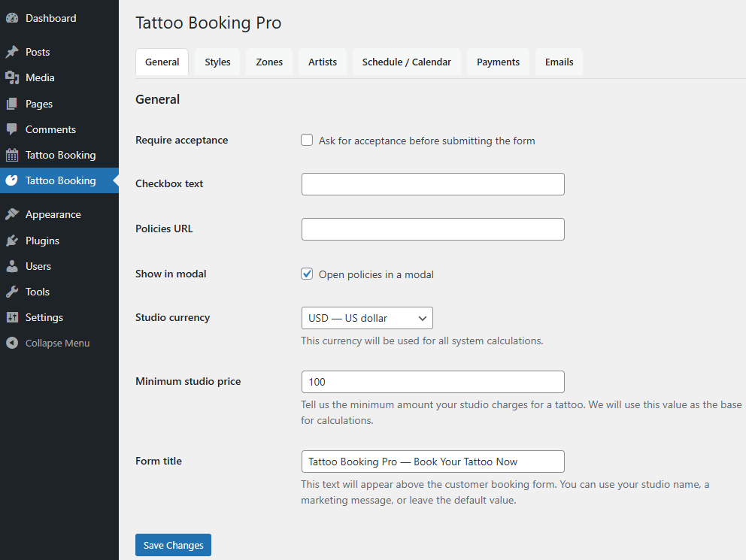Select the Form title text box
The image size is (746, 560).
(x=432, y=462)
